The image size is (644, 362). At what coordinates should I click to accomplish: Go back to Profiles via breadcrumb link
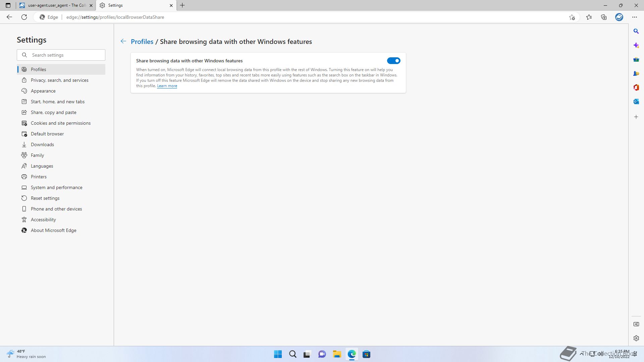(142, 42)
